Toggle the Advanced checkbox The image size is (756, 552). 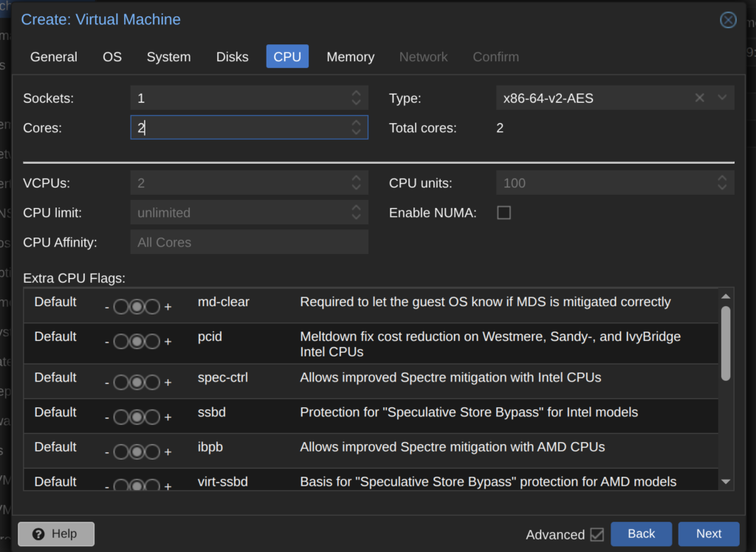[597, 534]
